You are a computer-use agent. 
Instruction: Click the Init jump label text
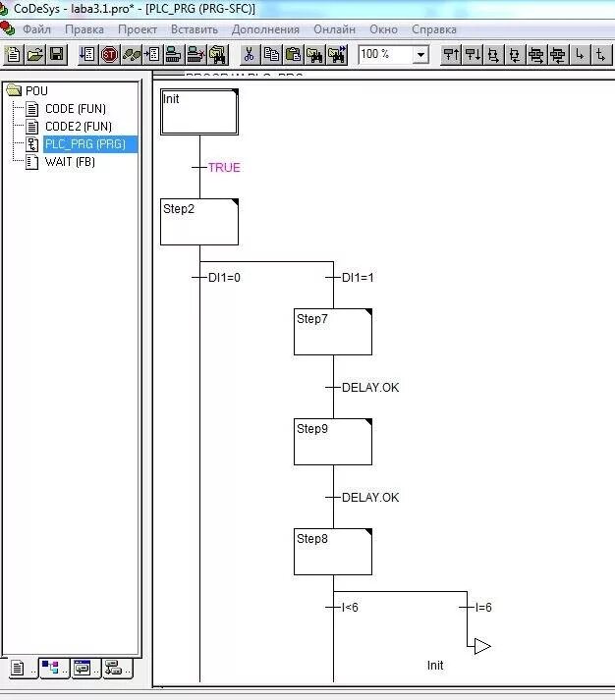click(435, 666)
